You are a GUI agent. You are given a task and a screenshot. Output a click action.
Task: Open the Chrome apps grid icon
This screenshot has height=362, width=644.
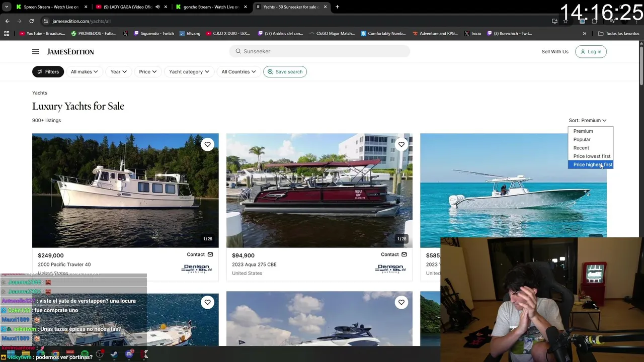(7, 34)
